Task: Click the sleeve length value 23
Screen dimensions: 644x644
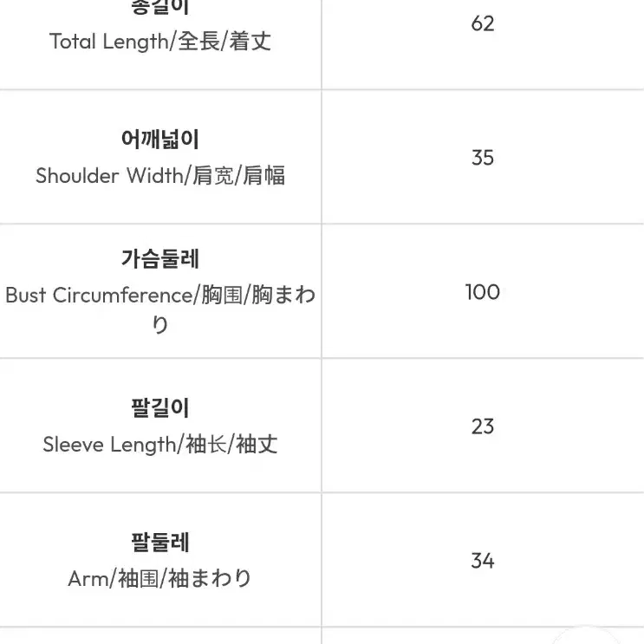Action: [483, 426]
